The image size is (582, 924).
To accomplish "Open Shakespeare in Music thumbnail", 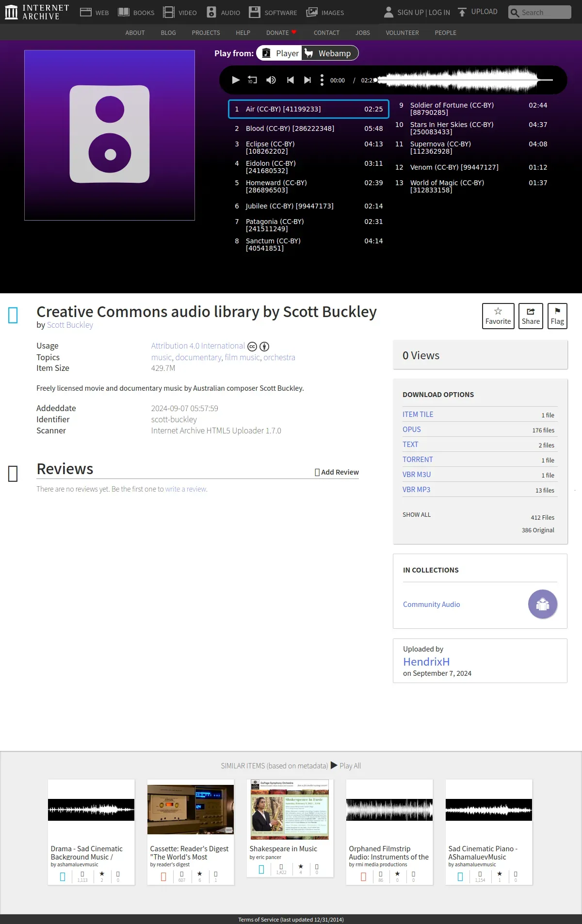I will pos(290,810).
